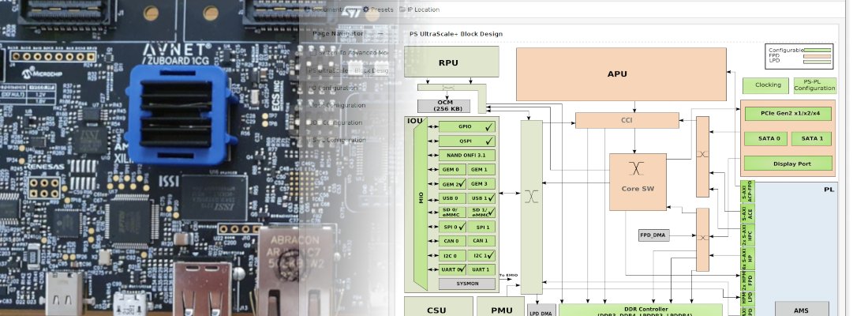Click the PCIe Gen2 x1/x2/x4 block
Screen dimensions: 868x316
pos(788,114)
